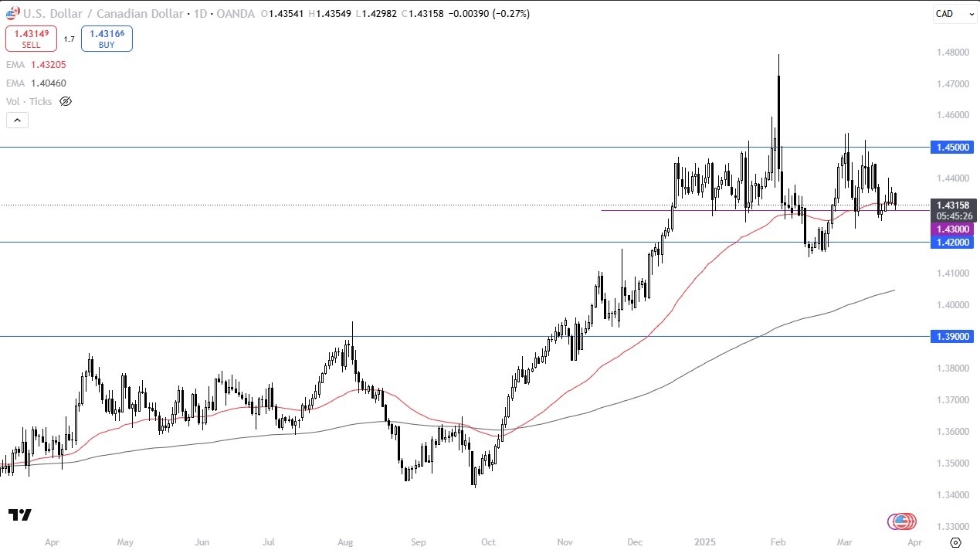Image resolution: width=980 pixels, height=550 pixels.
Task: Select the first EMA 1.43205 indicator label
Action: (35, 66)
